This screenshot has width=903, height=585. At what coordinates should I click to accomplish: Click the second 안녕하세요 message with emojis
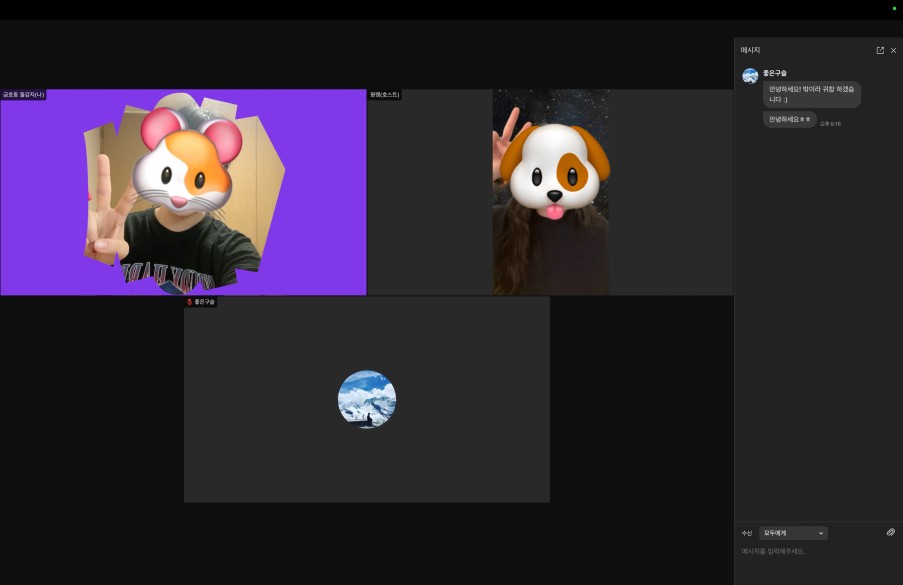pyautogui.click(x=790, y=119)
